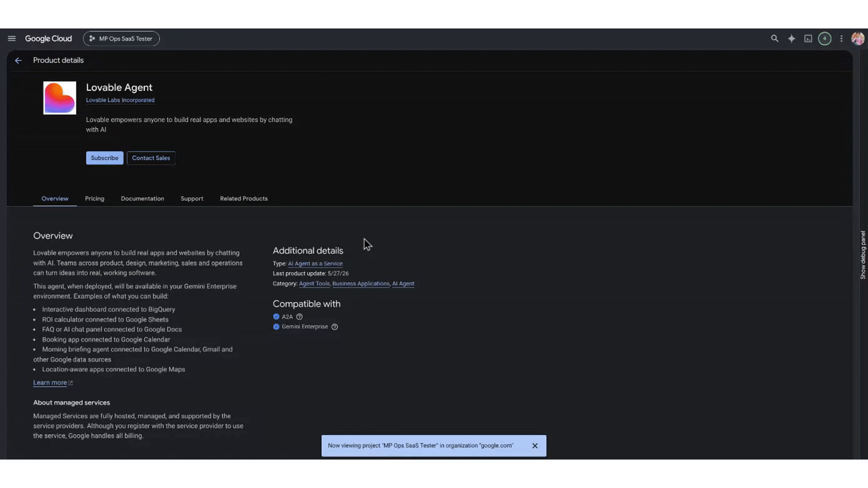Image resolution: width=868 pixels, height=488 pixels.
Task: Subscribe to the Lovable Agent
Action: 104,158
